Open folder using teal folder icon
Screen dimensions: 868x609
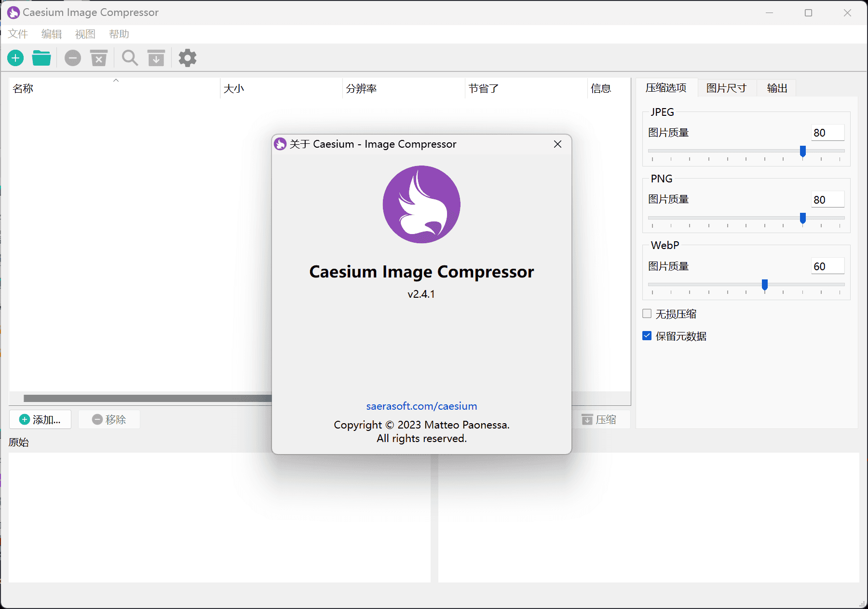pyautogui.click(x=41, y=58)
